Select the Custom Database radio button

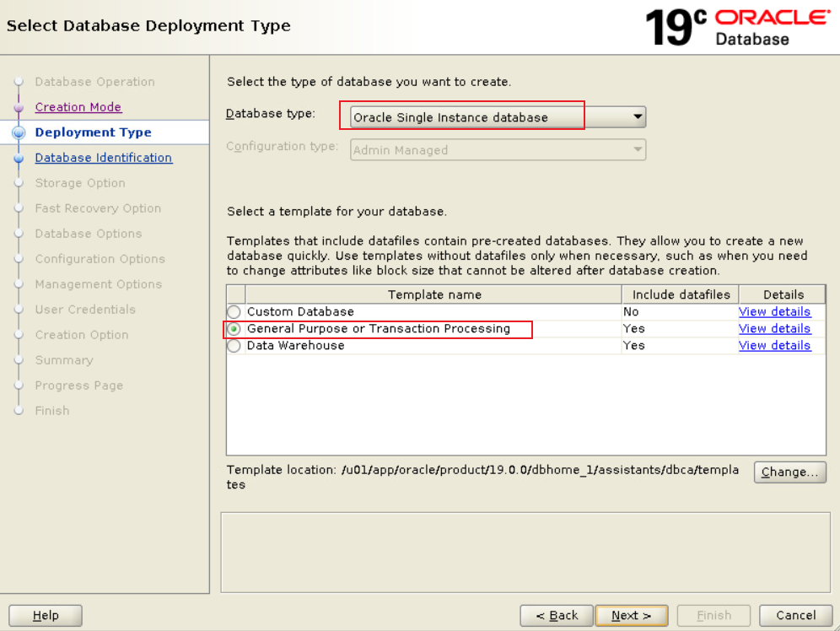234,312
